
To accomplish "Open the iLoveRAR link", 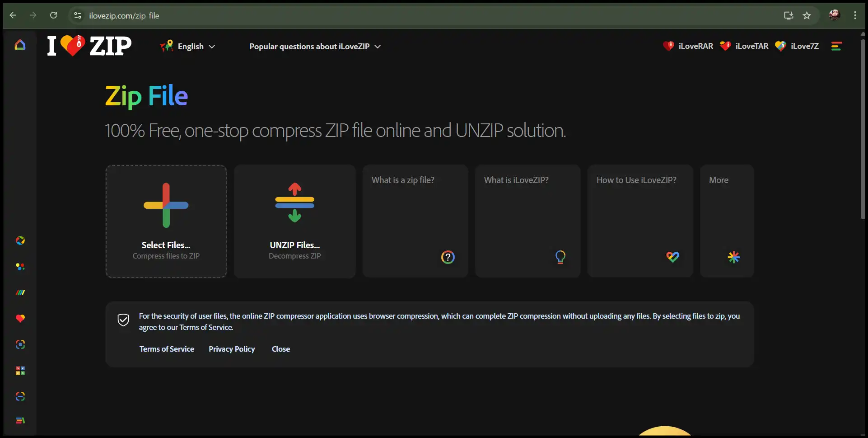I will coord(688,46).
